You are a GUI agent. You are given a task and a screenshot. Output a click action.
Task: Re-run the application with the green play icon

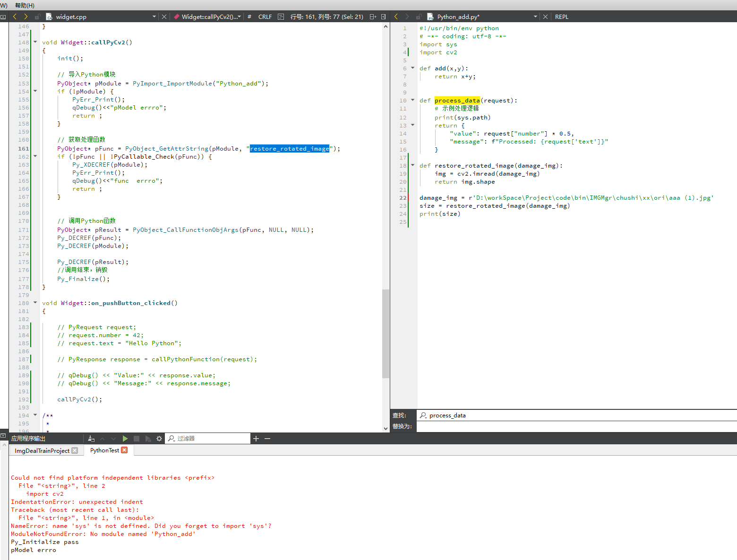point(125,439)
